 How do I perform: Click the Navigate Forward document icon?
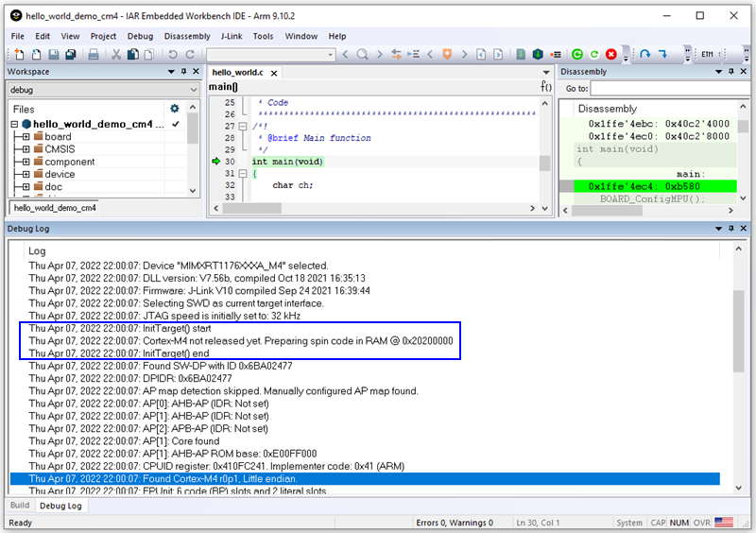[498, 54]
